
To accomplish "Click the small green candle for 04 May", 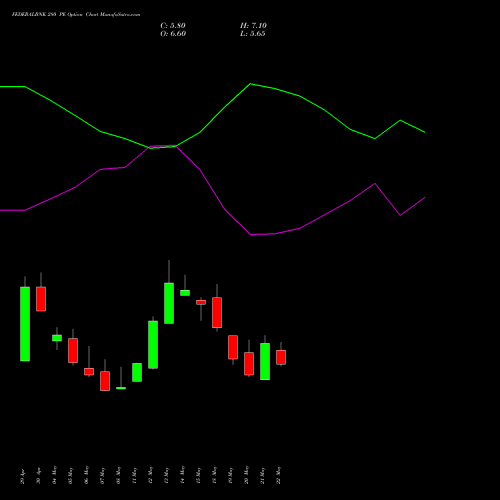I will click(57, 338).
